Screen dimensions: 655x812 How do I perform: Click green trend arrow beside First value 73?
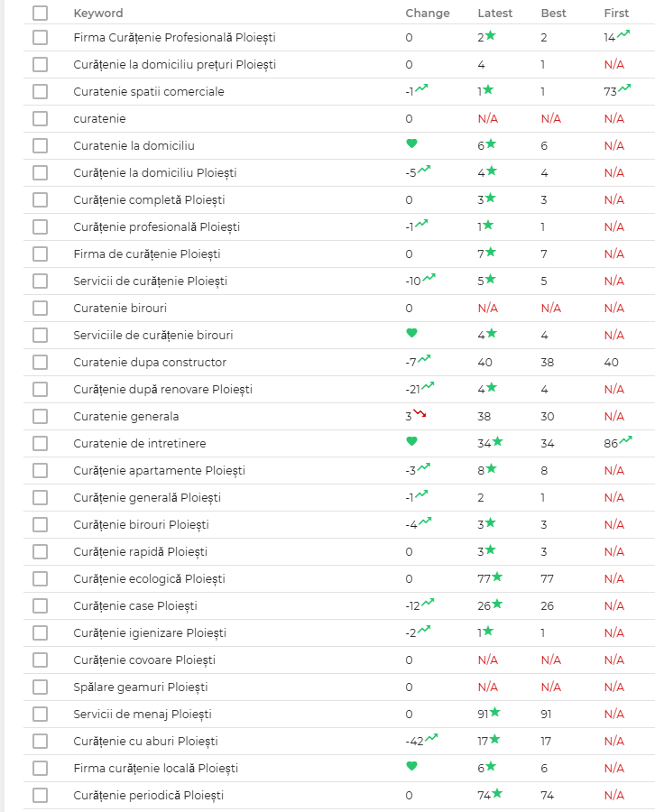point(624,88)
